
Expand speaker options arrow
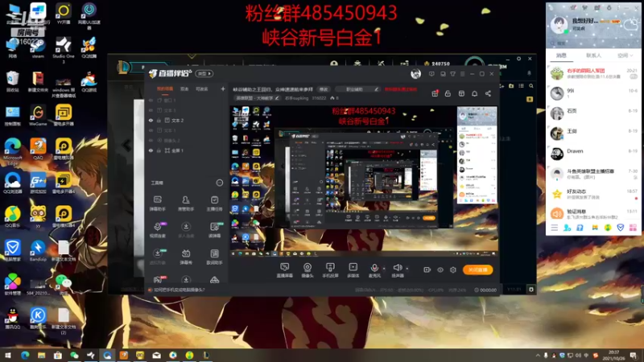click(x=407, y=269)
